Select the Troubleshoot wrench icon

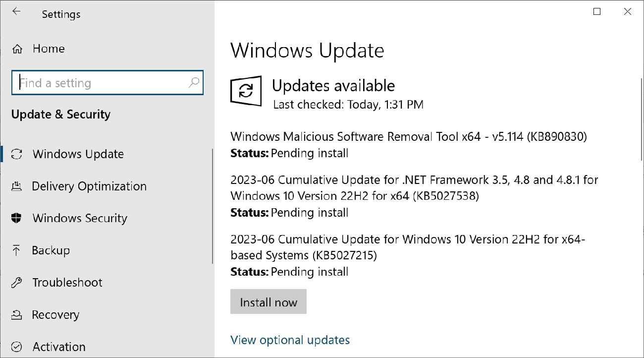(x=16, y=282)
